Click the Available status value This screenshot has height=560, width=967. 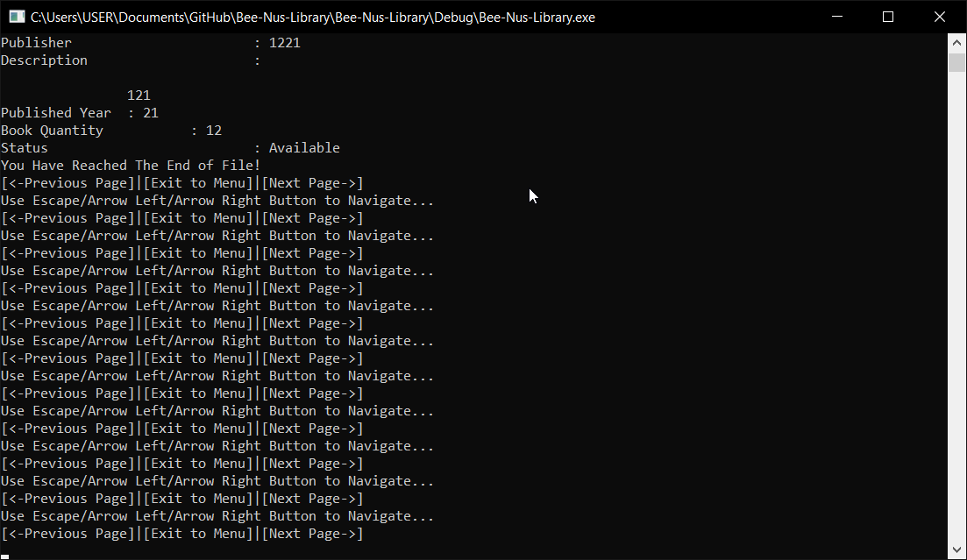coord(304,148)
